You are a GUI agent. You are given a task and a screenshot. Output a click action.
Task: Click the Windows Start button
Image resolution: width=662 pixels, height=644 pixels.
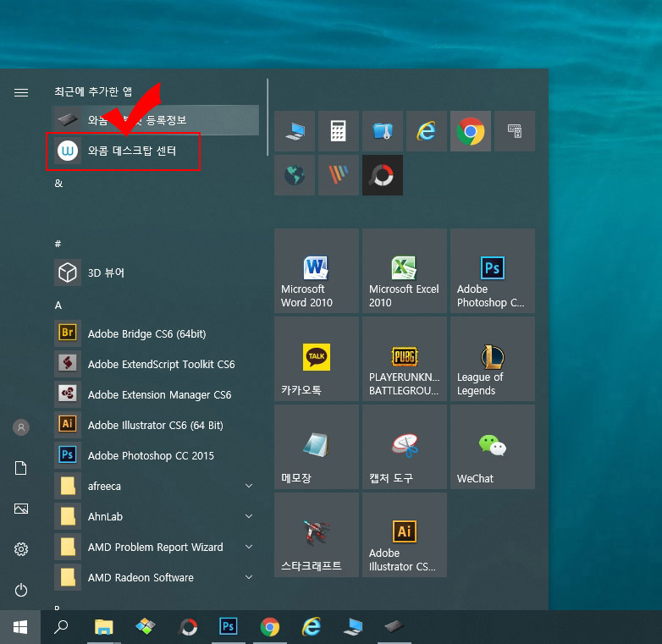(20, 627)
